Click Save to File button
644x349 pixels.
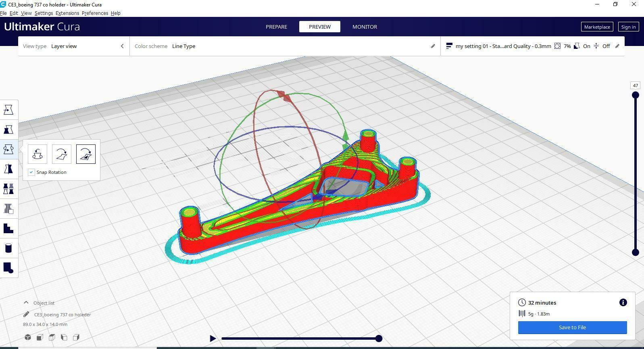pyautogui.click(x=573, y=328)
